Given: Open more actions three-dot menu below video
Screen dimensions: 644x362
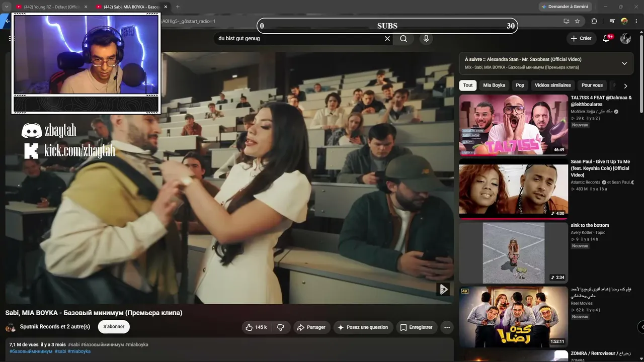Looking at the screenshot, I should [x=447, y=327].
